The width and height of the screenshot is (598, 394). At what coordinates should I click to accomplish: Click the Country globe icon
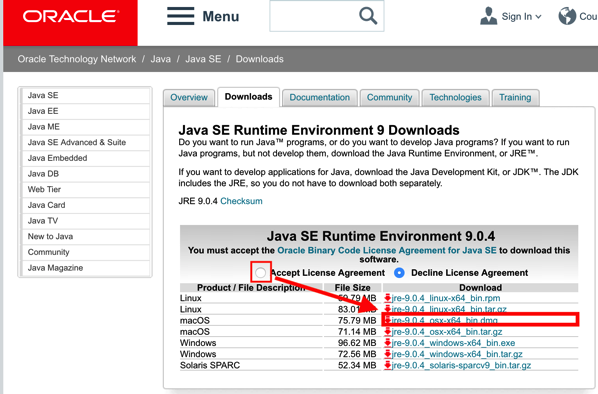(567, 16)
